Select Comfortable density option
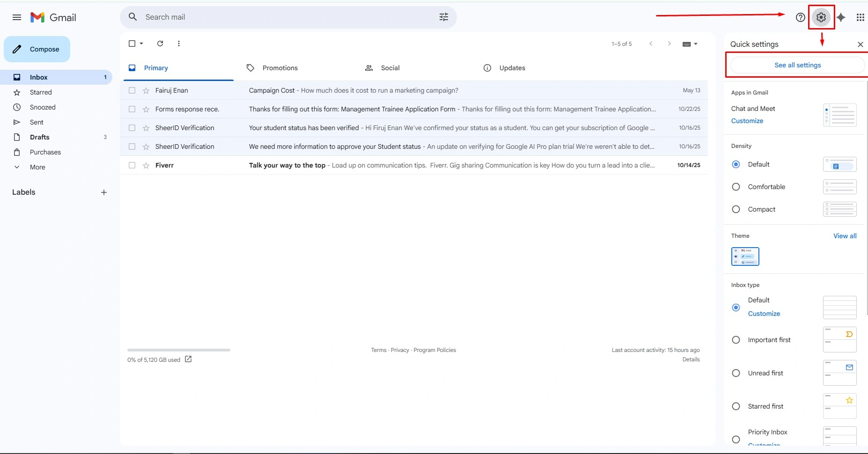Screen dimensions: 868x454 coord(736,187)
